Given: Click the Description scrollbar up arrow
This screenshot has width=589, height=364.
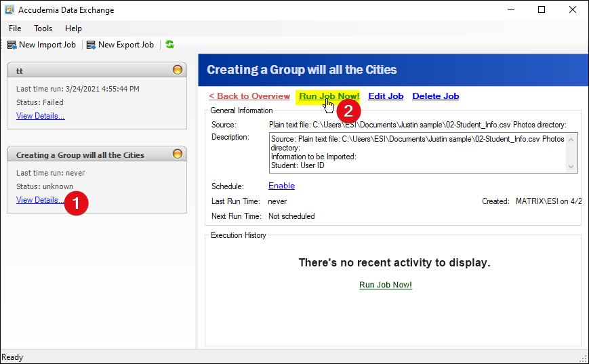Looking at the screenshot, I should [x=571, y=140].
